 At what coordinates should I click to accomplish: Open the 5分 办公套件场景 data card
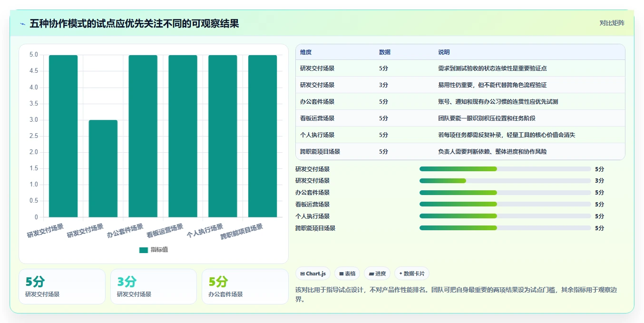(x=245, y=286)
